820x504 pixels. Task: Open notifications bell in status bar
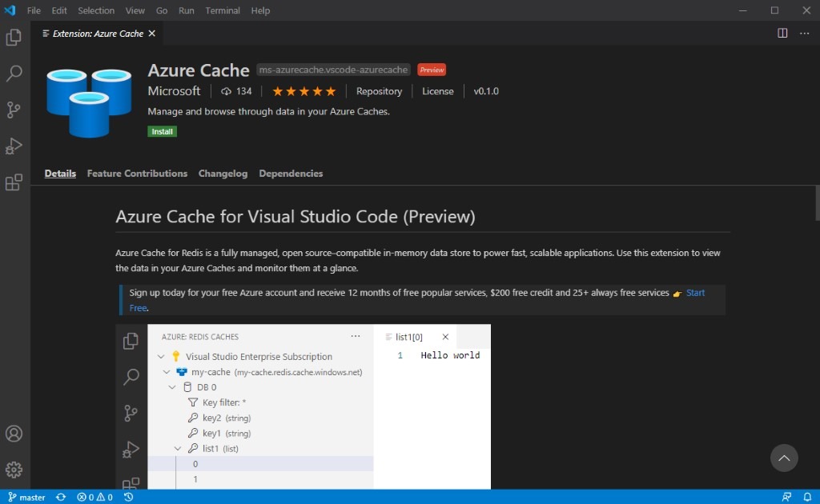click(807, 498)
